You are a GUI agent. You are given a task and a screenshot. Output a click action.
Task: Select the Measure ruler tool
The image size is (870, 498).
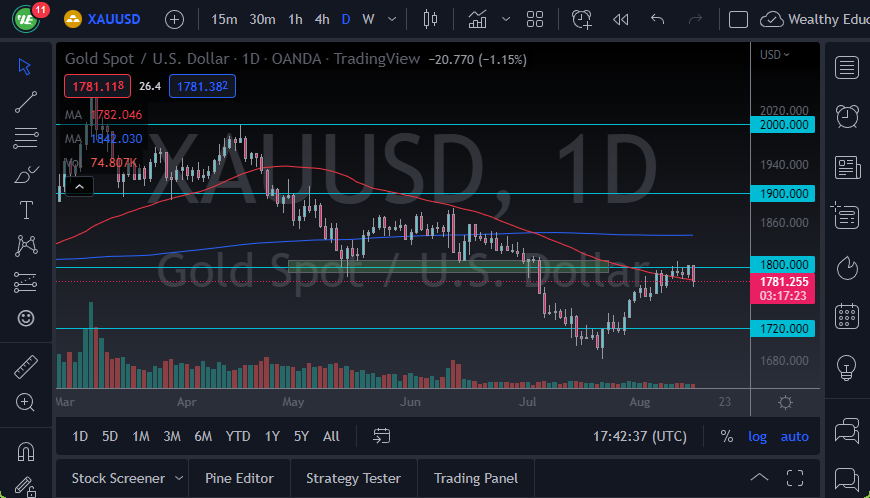(x=26, y=366)
